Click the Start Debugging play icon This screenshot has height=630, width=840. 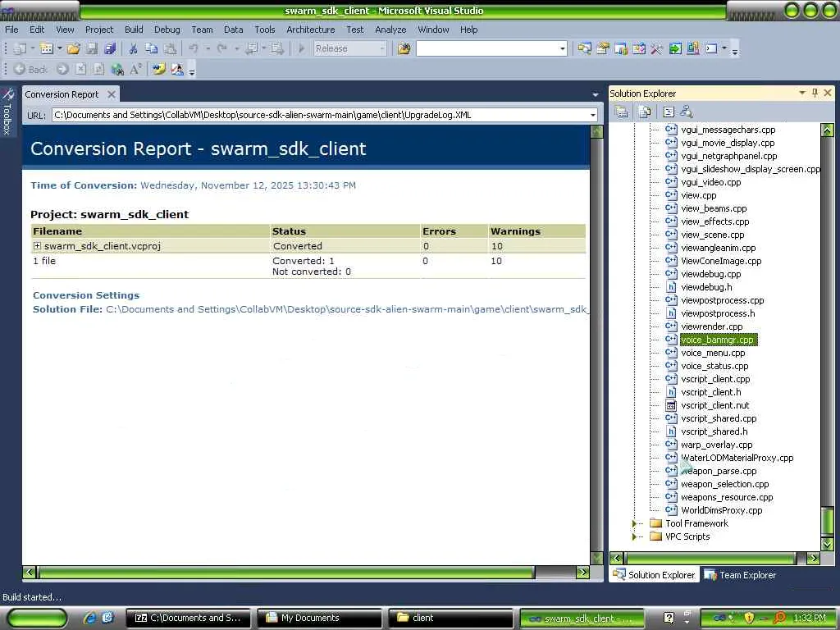[301, 48]
